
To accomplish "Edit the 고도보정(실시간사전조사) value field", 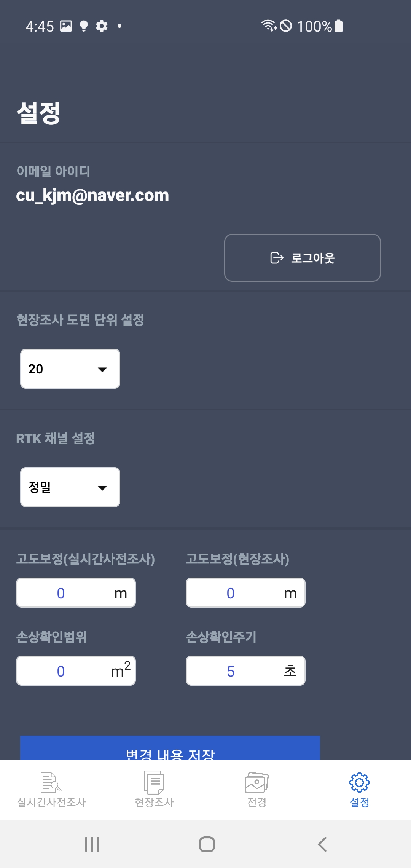I will (x=76, y=593).
